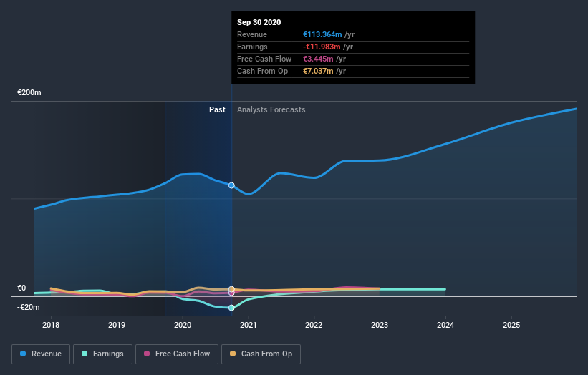This screenshot has height=375, width=588.
Task: Toggle the Earnings series legend button
Action: point(102,354)
